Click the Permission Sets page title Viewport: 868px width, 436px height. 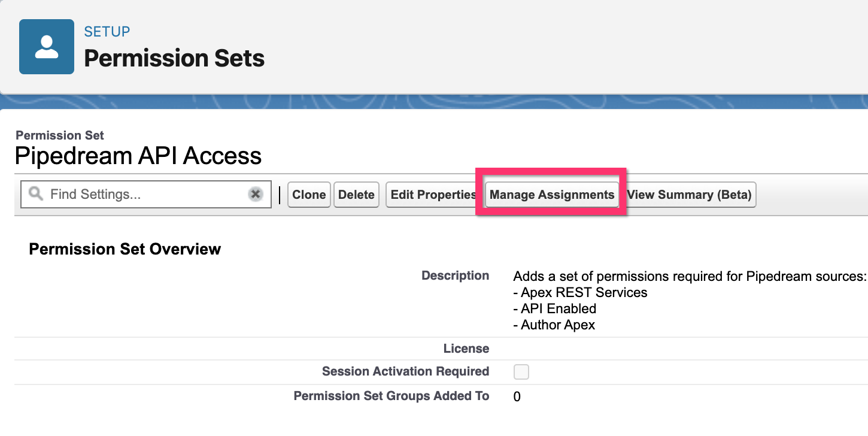click(x=174, y=58)
